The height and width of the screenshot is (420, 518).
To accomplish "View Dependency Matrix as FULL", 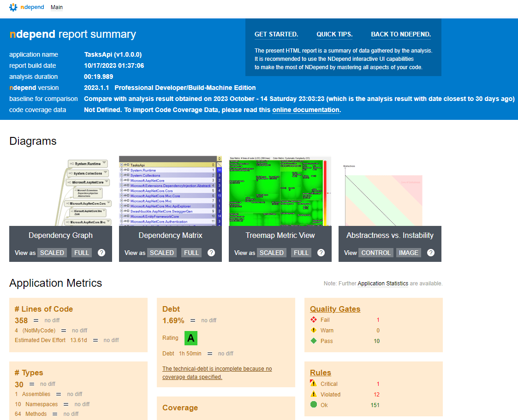I will point(191,253).
